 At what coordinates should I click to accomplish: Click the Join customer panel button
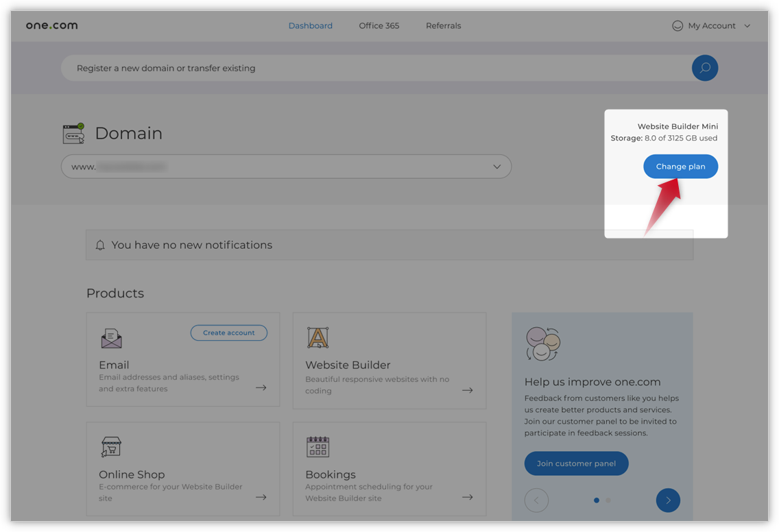coord(576,463)
